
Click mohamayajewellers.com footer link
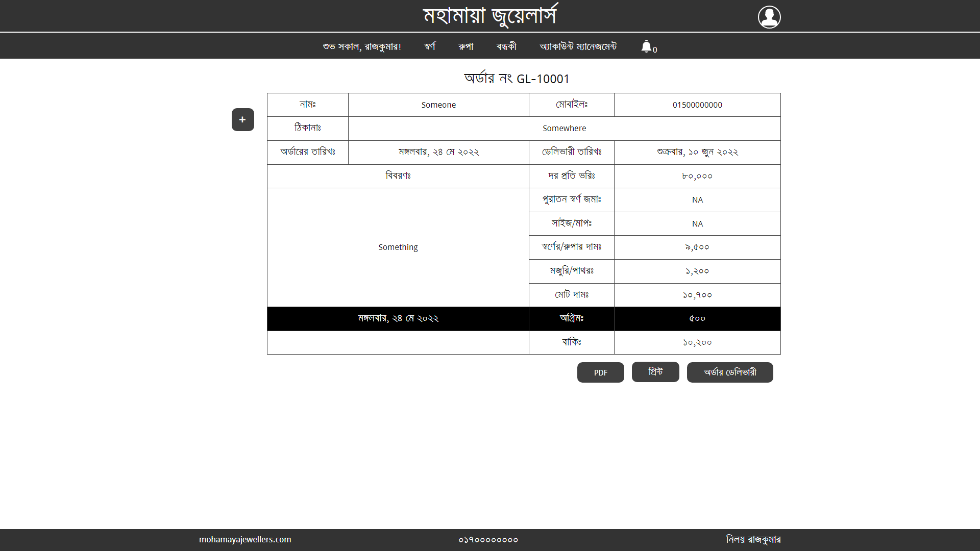(x=245, y=539)
